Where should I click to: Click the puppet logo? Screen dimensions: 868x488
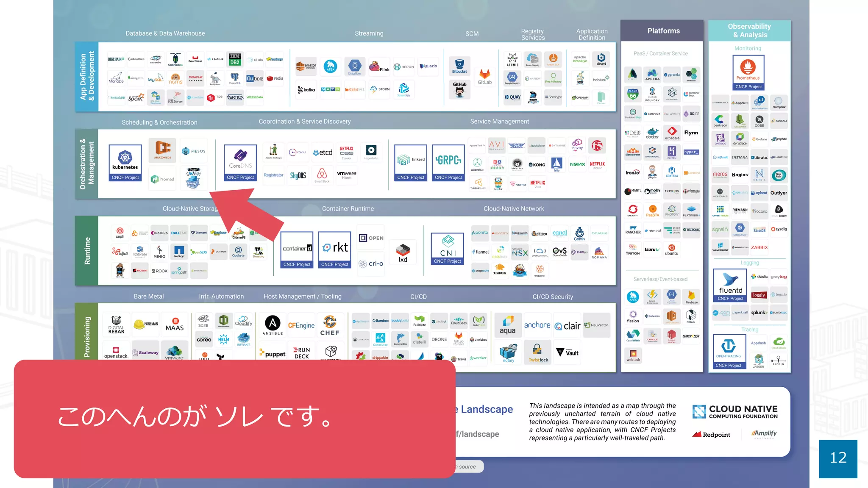point(273,354)
